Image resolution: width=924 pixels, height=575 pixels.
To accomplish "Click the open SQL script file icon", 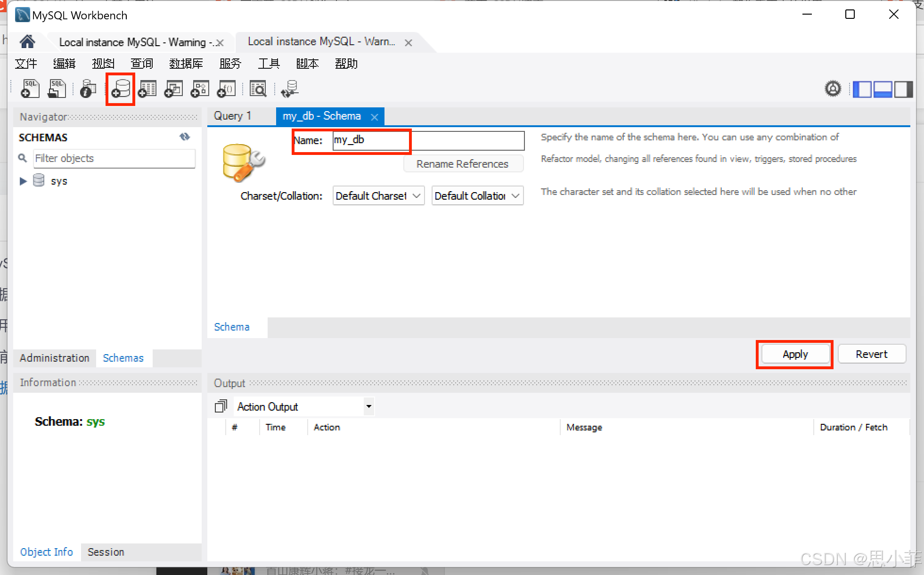I will click(57, 89).
